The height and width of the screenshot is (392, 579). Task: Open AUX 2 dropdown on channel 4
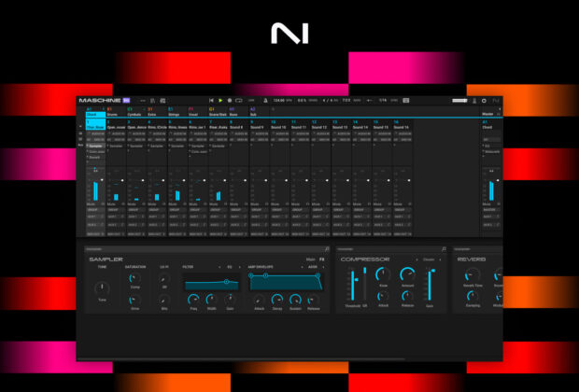(155, 224)
